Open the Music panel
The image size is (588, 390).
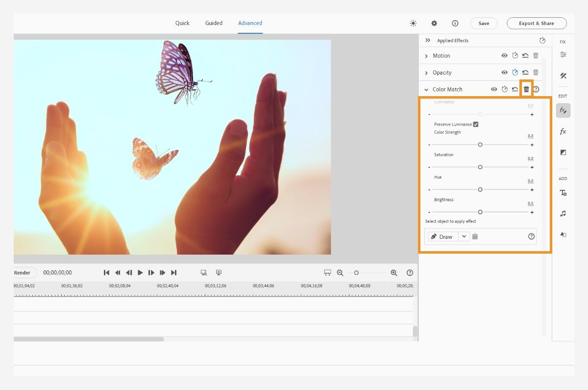pos(563,213)
